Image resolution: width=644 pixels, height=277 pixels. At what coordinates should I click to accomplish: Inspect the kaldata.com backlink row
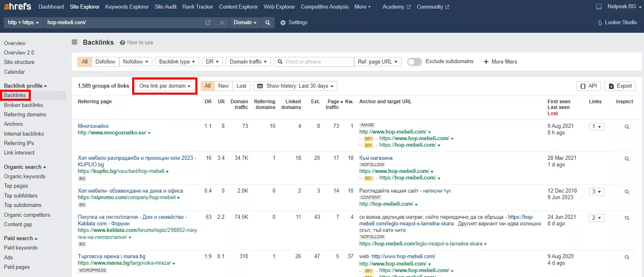627,218
